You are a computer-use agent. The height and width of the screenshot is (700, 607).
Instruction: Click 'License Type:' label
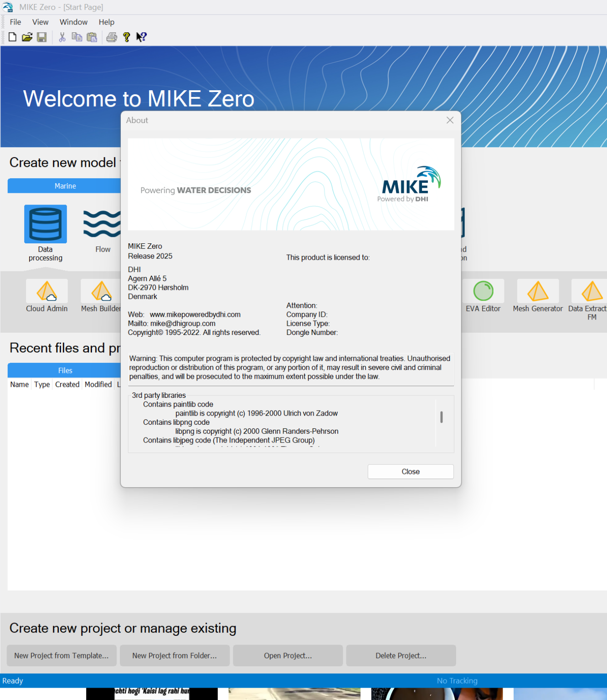(x=308, y=324)
